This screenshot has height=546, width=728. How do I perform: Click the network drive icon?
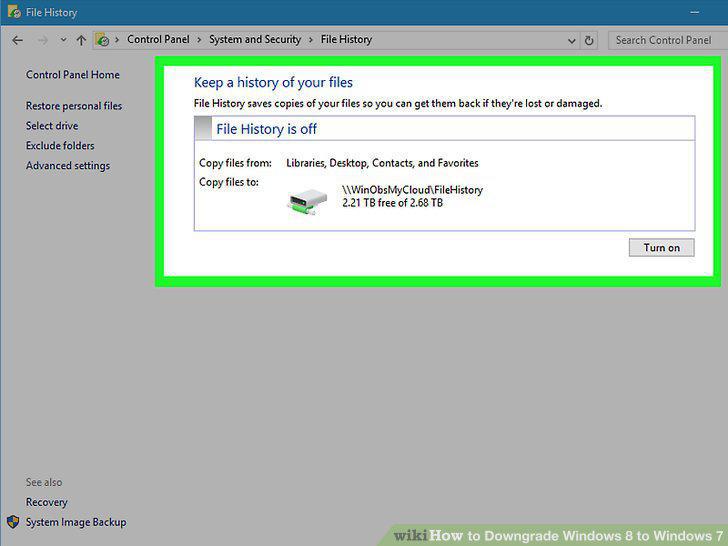307,201
